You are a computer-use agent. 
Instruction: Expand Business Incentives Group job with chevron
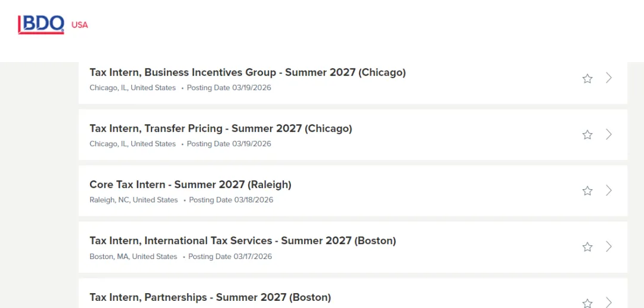pos(609,78)
